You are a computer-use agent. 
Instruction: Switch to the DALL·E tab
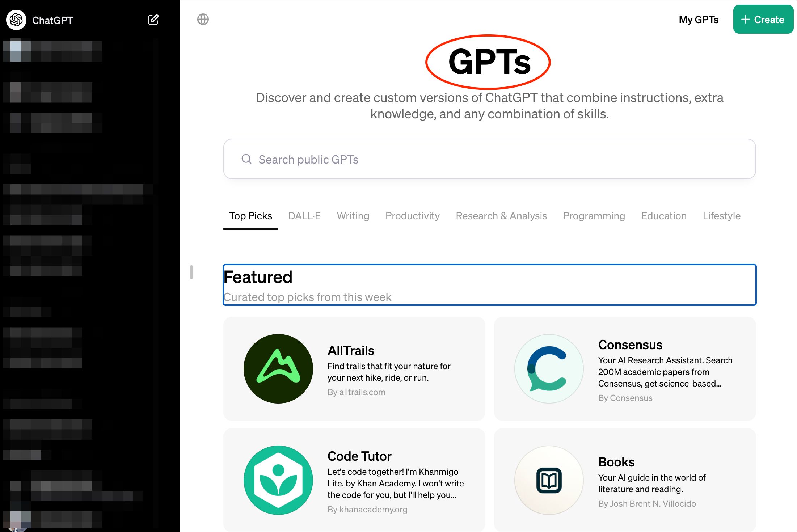point(304,216)
